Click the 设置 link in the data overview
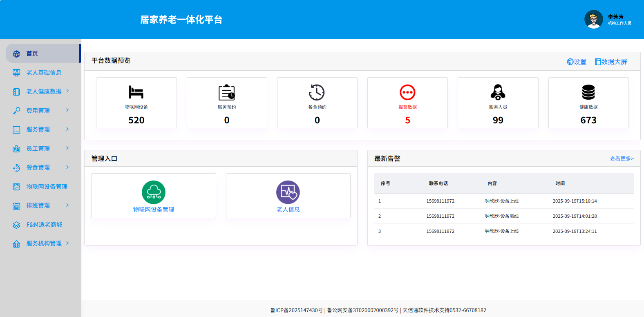The width and height of the screenshot is (644, 317). coord(577,62)
